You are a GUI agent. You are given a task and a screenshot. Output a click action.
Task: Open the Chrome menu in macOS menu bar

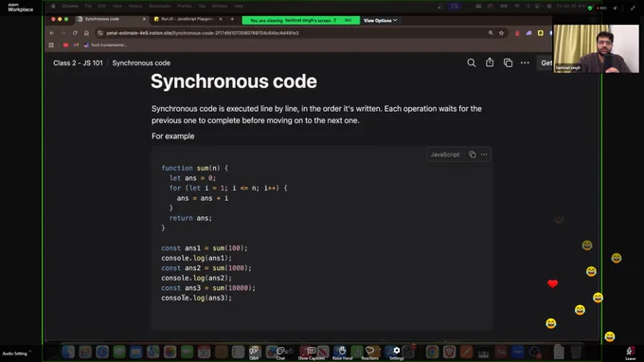click(70, 7)
